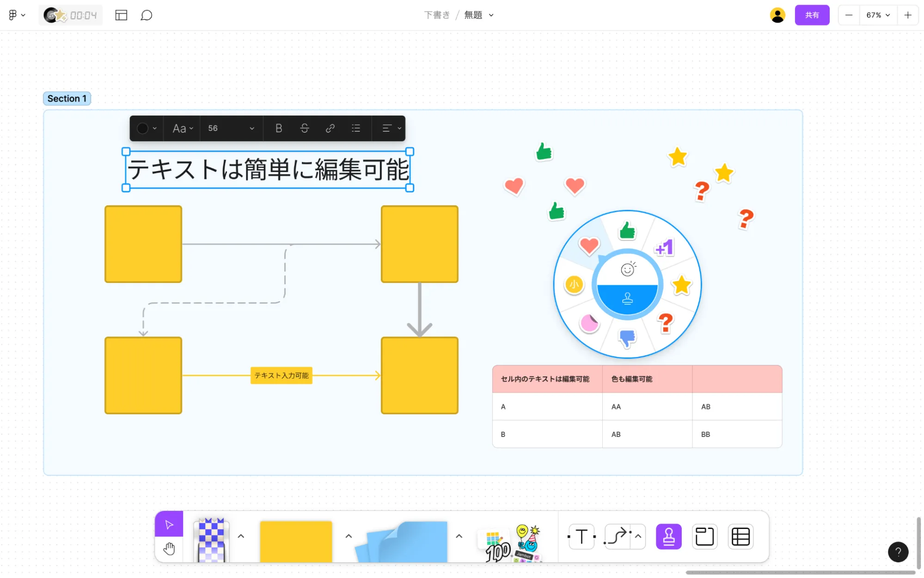Click the strikethrough formatting icon

click(x=304, y=128)
